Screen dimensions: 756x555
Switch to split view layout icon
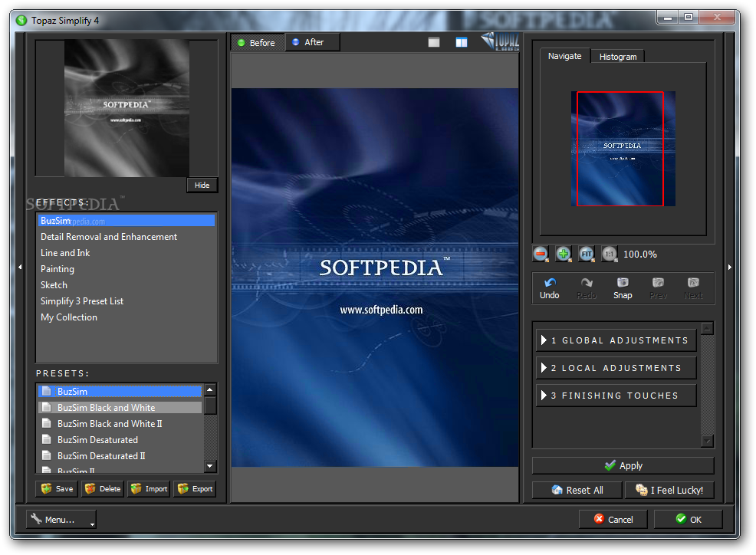pos(462,42)
